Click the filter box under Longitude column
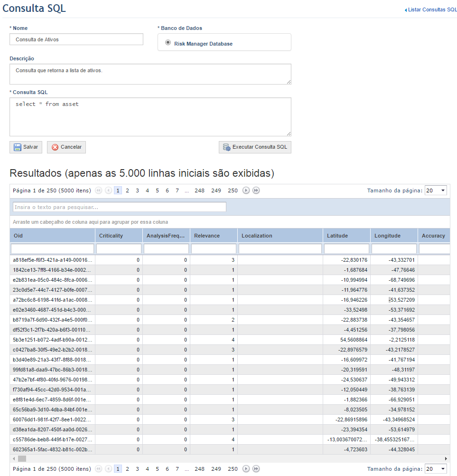Viewport: 457px width, 476px height. [394, 248]
